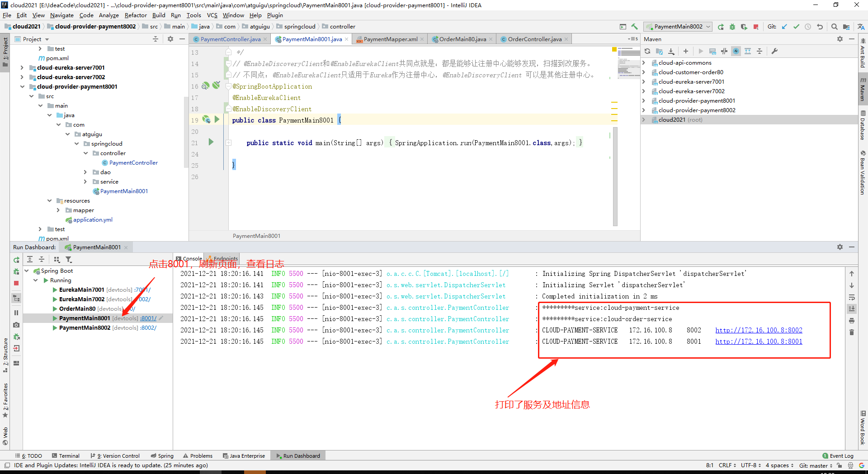Click Execute Maven Goal icon

pyautogui.click(x=712, y=51)
